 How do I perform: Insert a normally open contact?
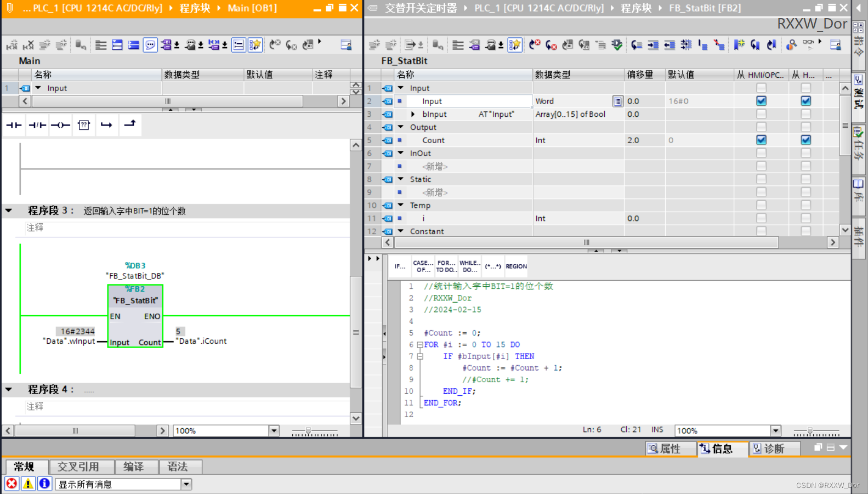pyautogui.click(x=14, y=125)
